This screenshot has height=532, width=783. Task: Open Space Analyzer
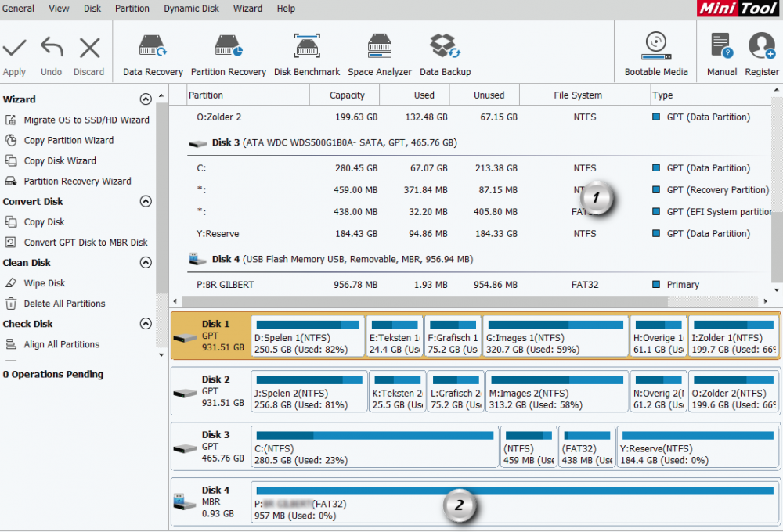pos(380,47)
